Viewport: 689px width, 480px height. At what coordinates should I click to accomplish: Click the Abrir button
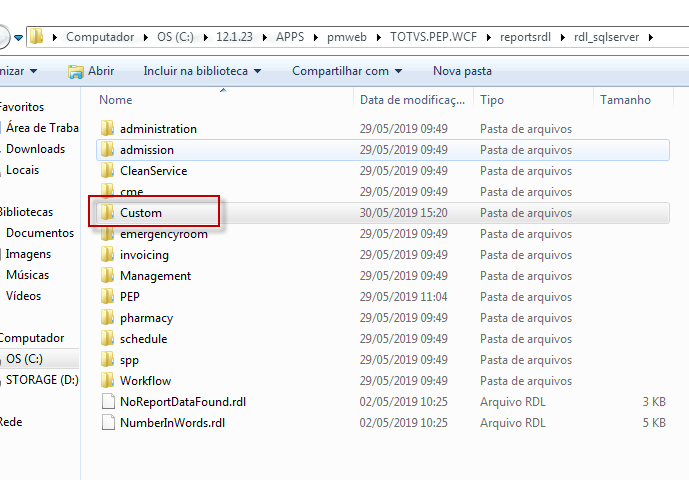tap(91, 71)
